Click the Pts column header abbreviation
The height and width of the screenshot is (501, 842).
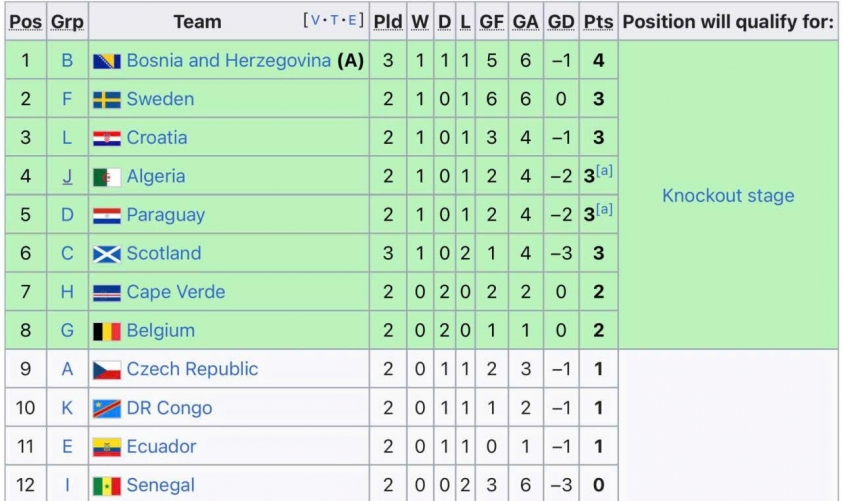click(x=598, y=21)
